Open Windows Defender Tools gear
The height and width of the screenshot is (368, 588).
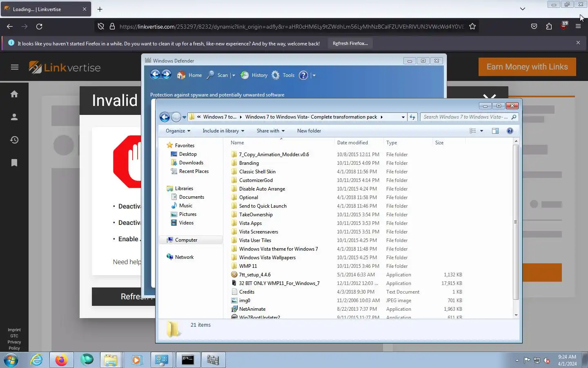click(x=276, y=75)
